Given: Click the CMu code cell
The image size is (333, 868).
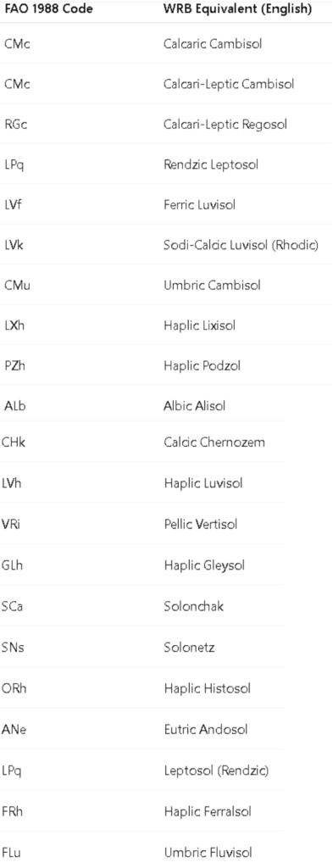Looking at the screenshot, I should coord(17,285).
